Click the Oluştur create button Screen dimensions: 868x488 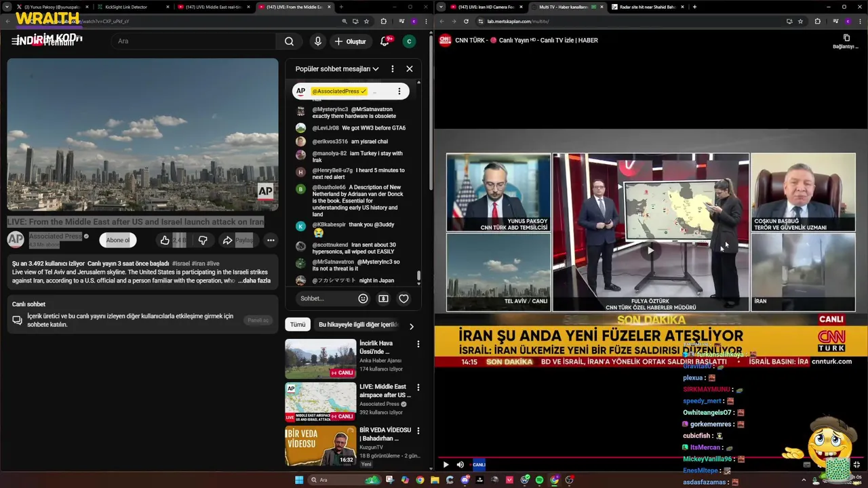[x=350, y=41]
